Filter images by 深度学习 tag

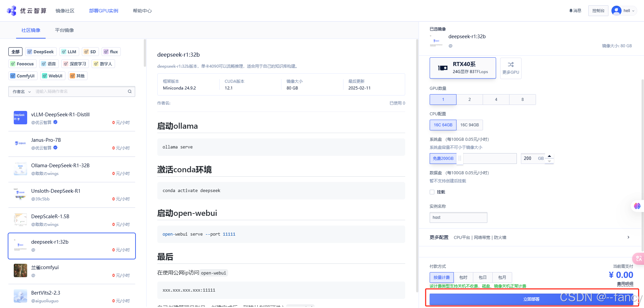75,64
